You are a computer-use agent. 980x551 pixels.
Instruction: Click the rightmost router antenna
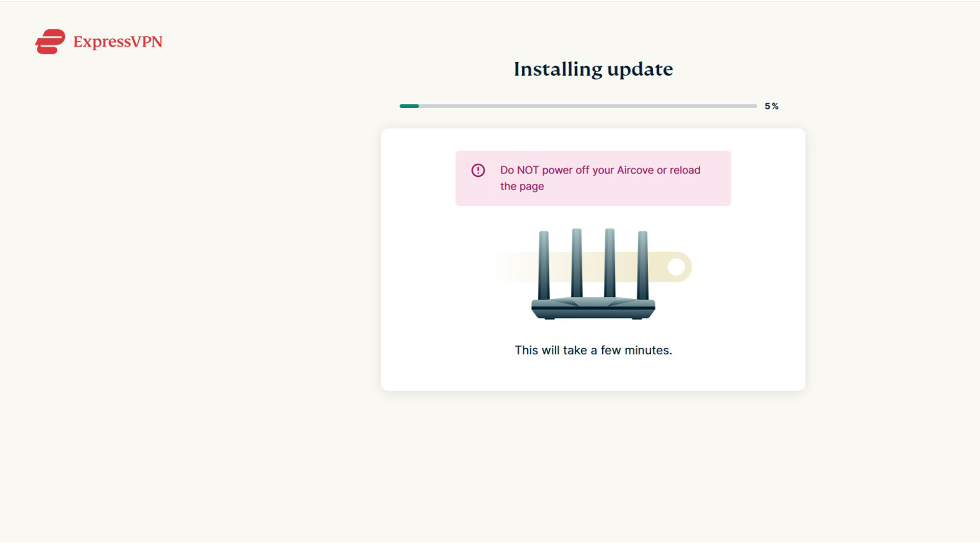[x=642, y=264]
